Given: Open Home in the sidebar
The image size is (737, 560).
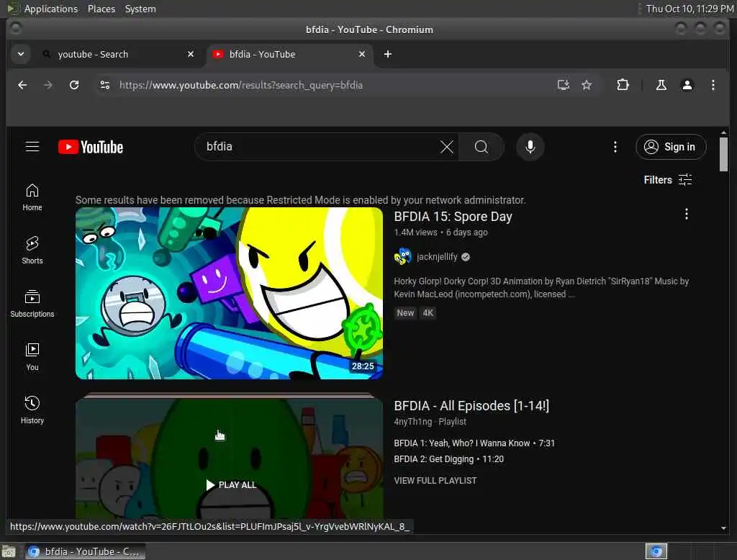Looking at the screenshot, I should [32, 197].
